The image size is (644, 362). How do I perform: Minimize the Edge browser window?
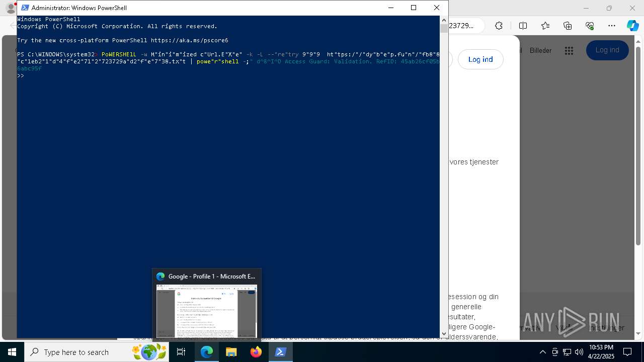(586, 8)
